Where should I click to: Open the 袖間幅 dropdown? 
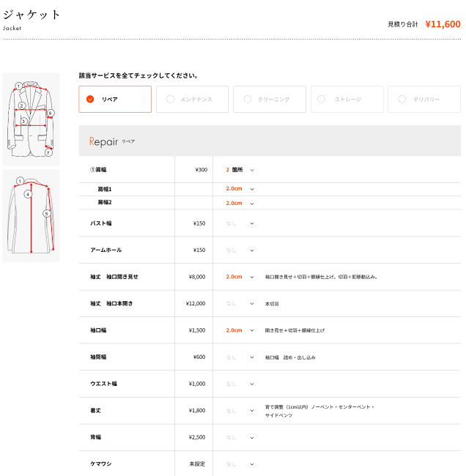click(240, 357)
